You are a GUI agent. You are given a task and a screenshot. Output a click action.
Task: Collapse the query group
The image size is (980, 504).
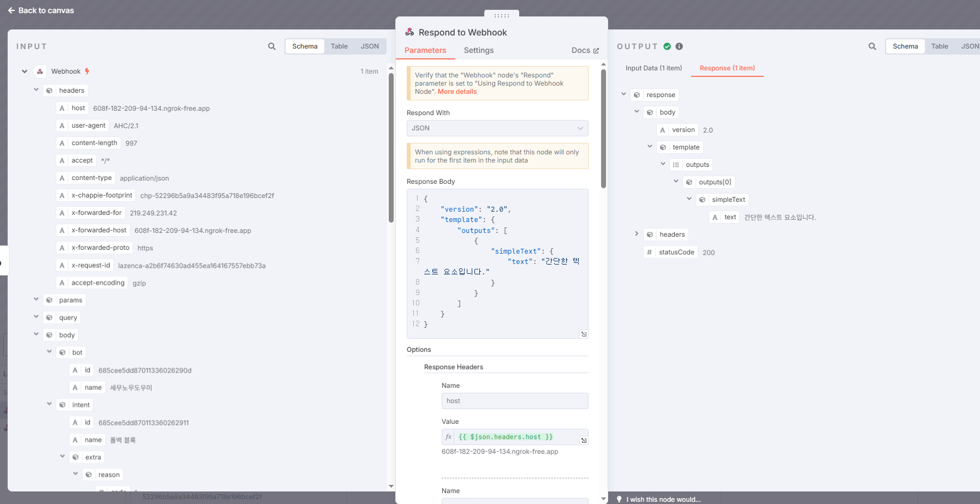pos(36,316)
